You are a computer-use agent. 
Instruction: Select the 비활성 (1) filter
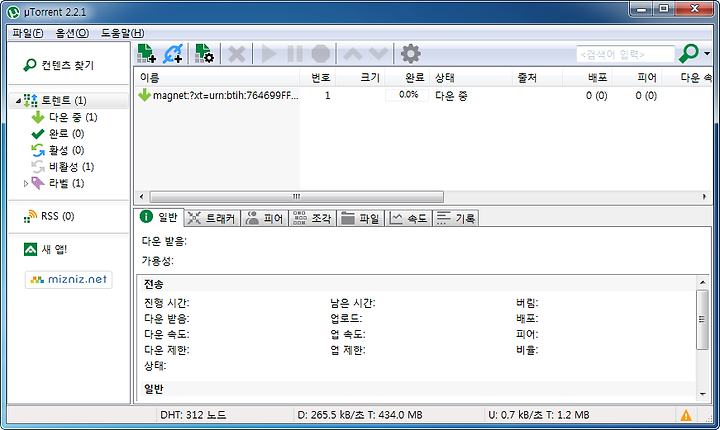62,167
